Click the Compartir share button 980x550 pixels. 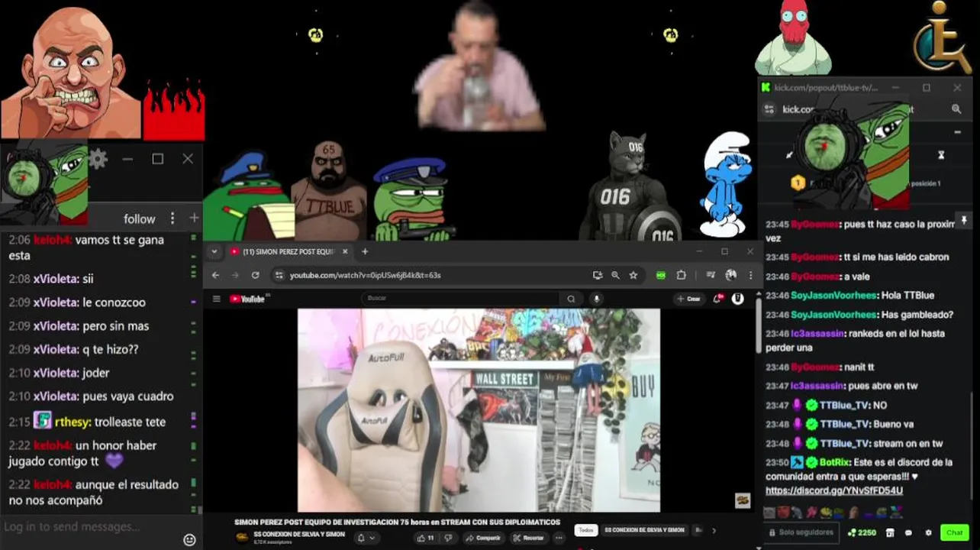click(482, 538)
